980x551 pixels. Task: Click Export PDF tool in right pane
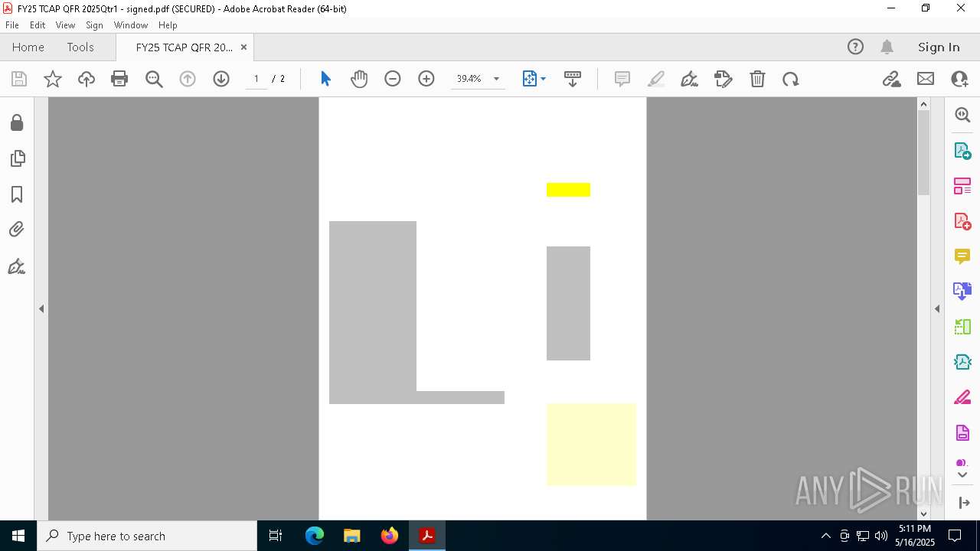click(962, 151)
